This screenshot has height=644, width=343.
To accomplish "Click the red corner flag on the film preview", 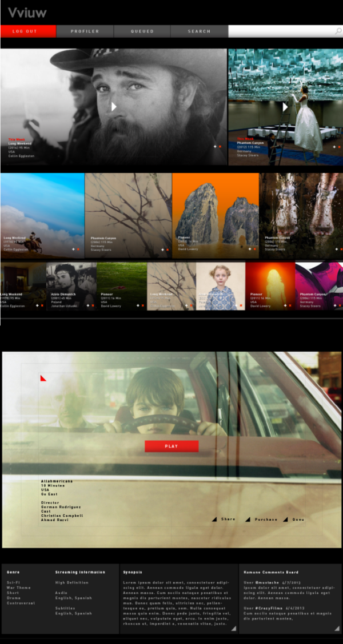I will point(43,378).
